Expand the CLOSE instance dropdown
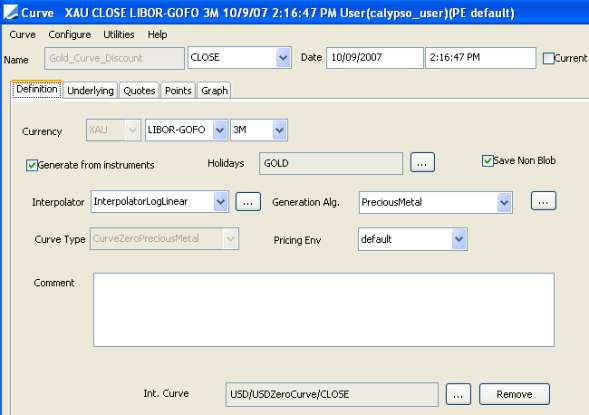This screenshot has width=589, height=415. coord(283,58)
